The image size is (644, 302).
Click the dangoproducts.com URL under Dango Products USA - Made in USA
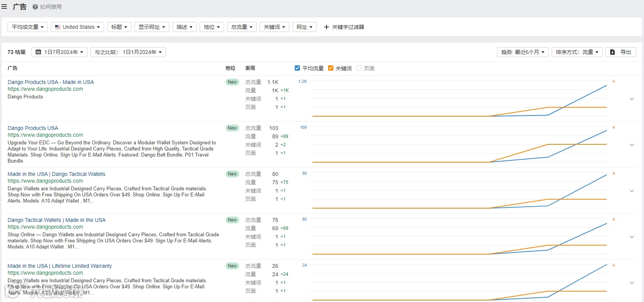(x=45, y=89)
